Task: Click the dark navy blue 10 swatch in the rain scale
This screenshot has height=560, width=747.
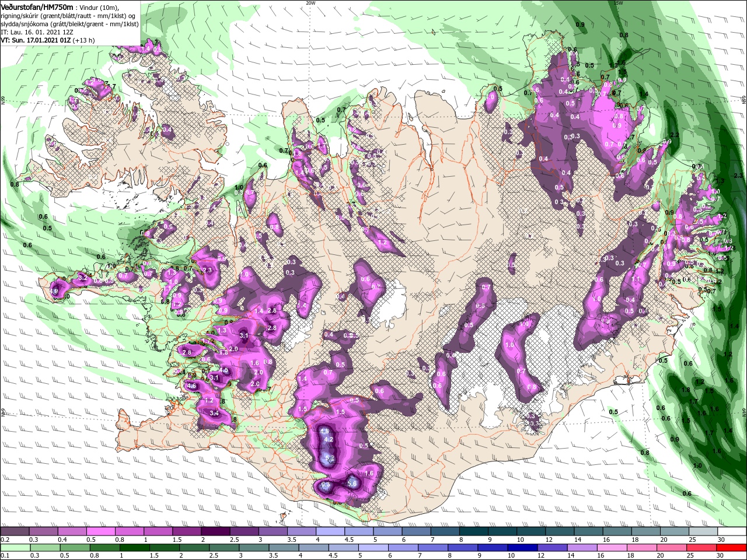Action: 521,548
